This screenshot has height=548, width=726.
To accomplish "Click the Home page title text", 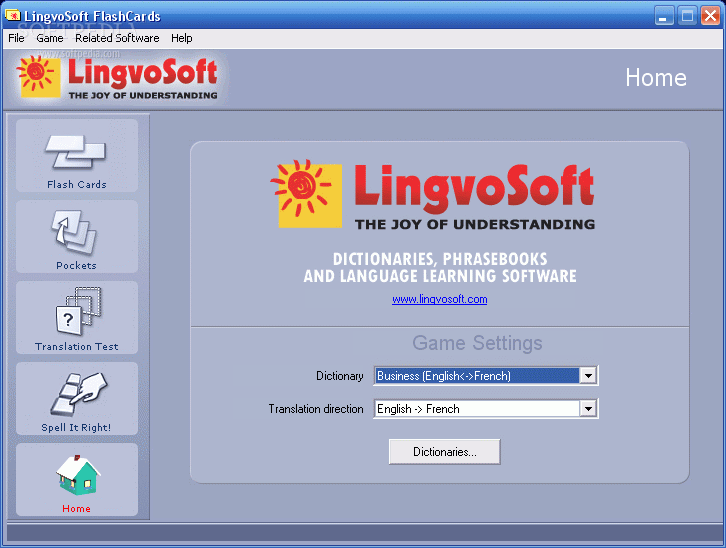I will pyautogui.click(x=656, y=77).
